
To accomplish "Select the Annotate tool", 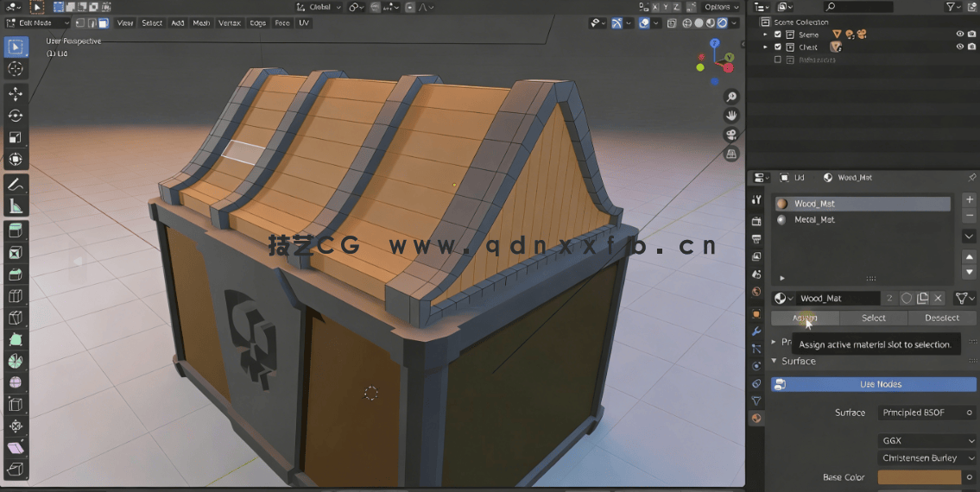I will tap(16, 185).
